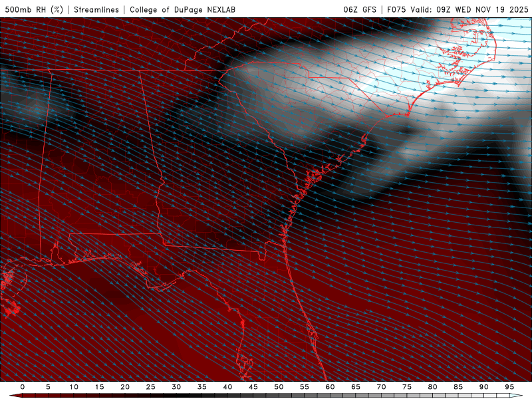The width and height of the screenshot is (532, 399).
Task: Click the "25" color bar value
Action: coord(150,387)
